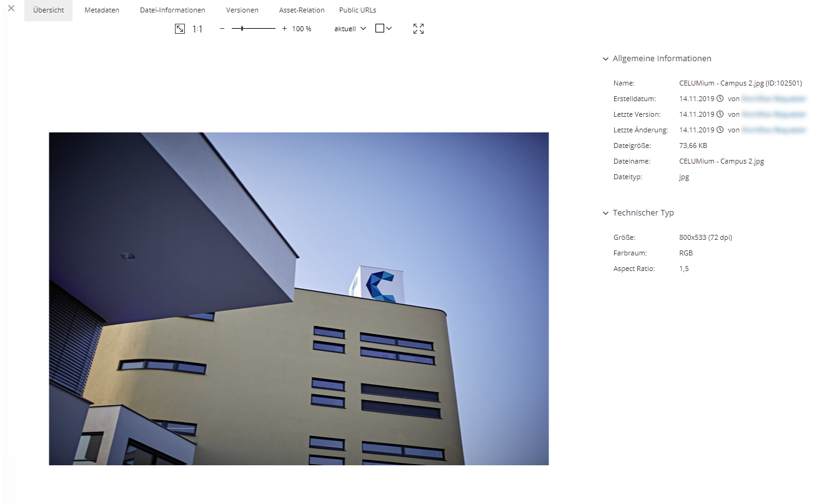
Task: Click the clock icon next to Letzte Änderung
Action: pos(720,130)
